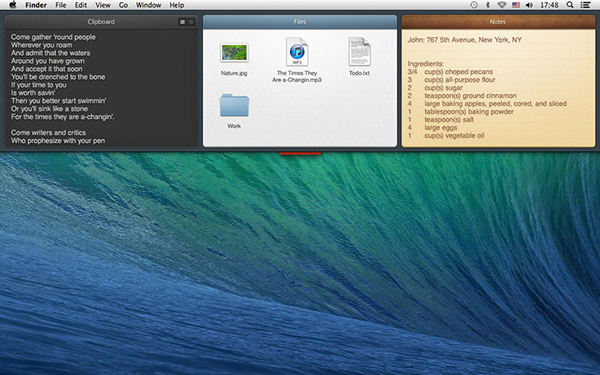The width and height of the screenshot is (600, 375).
Task: Open the Wi-Fi status menu
Action: tap(502, 5)
